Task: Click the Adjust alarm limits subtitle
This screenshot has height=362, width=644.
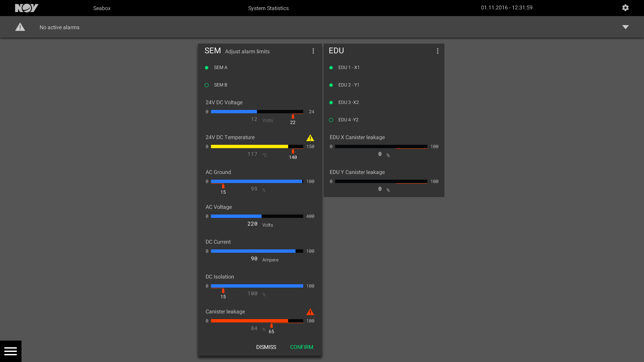Action: pos(247,52)
